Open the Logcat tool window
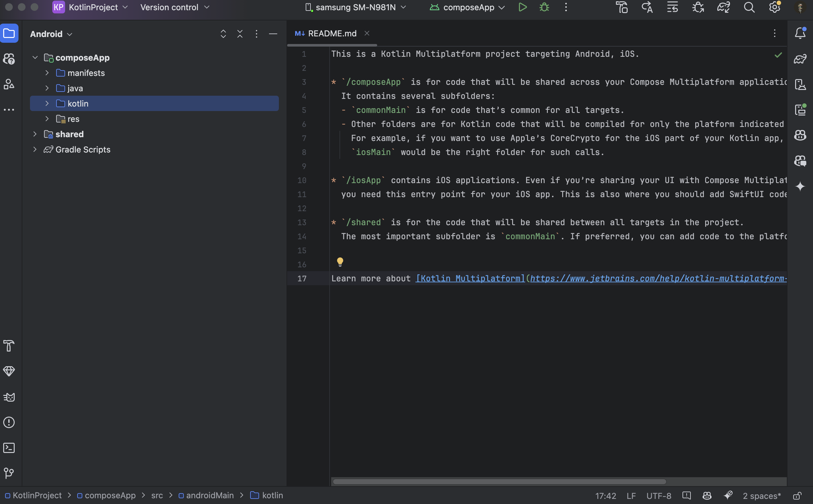 coord(9,397)
